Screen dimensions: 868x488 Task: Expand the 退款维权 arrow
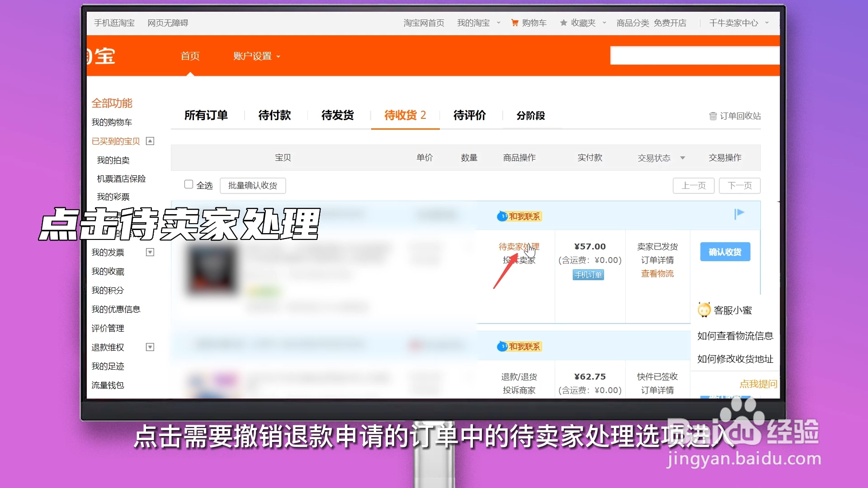[x=150, y=347]
